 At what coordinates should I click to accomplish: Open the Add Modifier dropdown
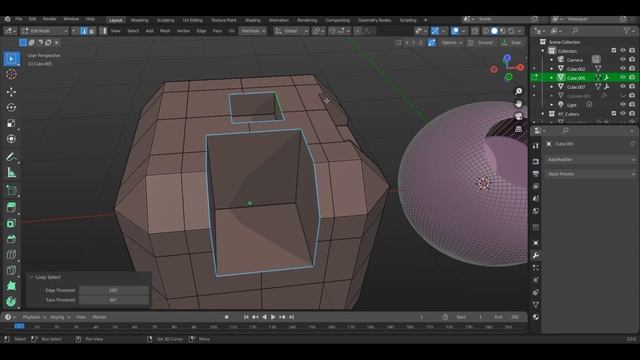[x=591, y=160]
